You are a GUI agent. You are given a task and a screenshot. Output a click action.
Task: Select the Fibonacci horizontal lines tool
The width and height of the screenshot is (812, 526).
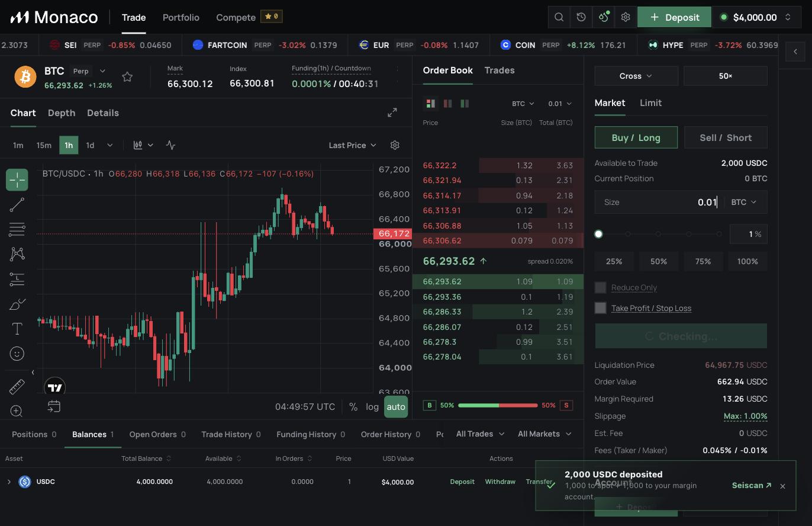click(17, 229)
